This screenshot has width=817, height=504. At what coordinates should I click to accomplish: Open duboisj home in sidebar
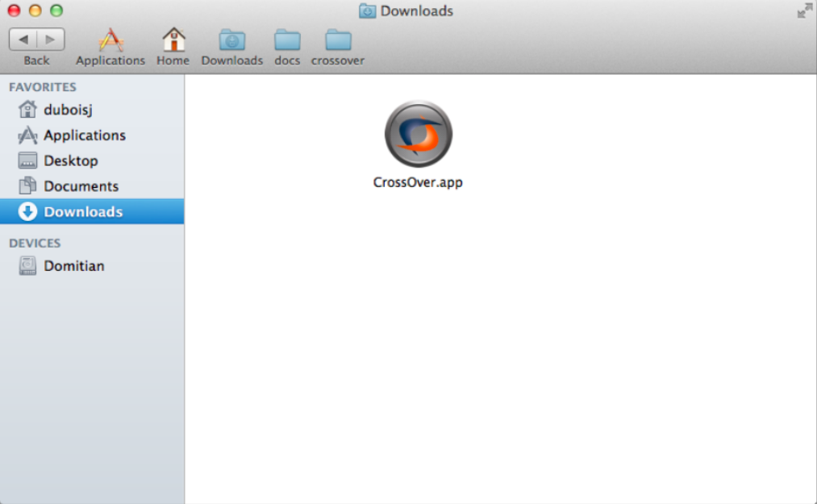pyautogui.click(x=92, y=110)
